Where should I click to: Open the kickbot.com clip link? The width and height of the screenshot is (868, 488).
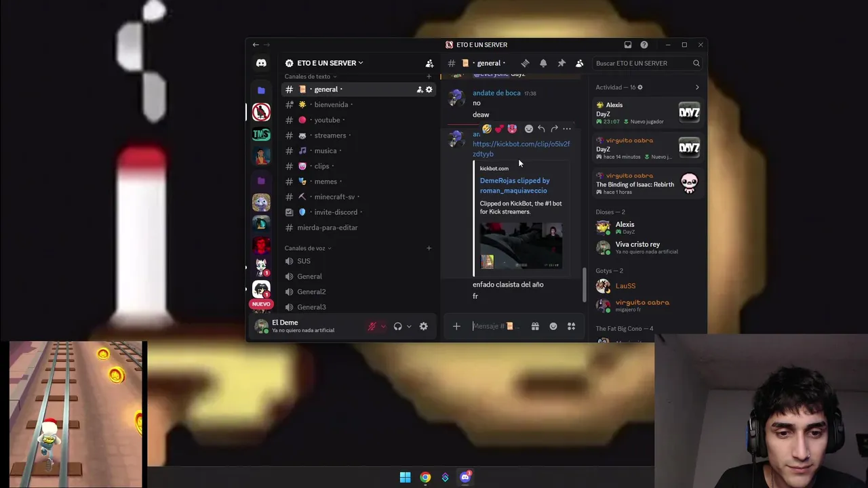coord(521,148)
